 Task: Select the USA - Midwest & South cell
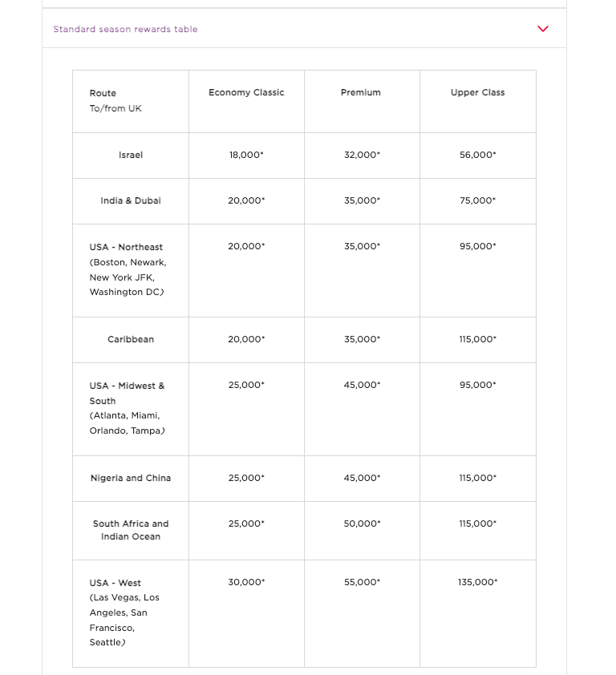click(x=127, y=408)
